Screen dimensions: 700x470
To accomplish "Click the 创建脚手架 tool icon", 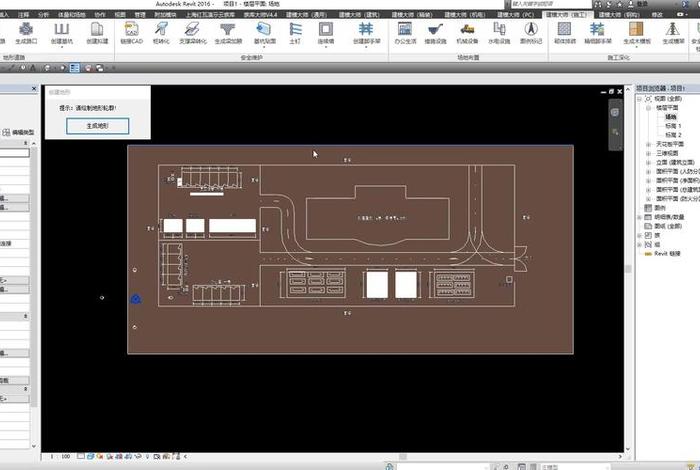I will 366,29.
